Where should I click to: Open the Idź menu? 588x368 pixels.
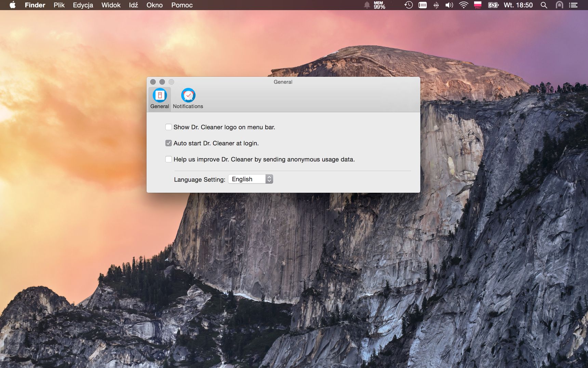pyautogui.click(x=134, y=5)
